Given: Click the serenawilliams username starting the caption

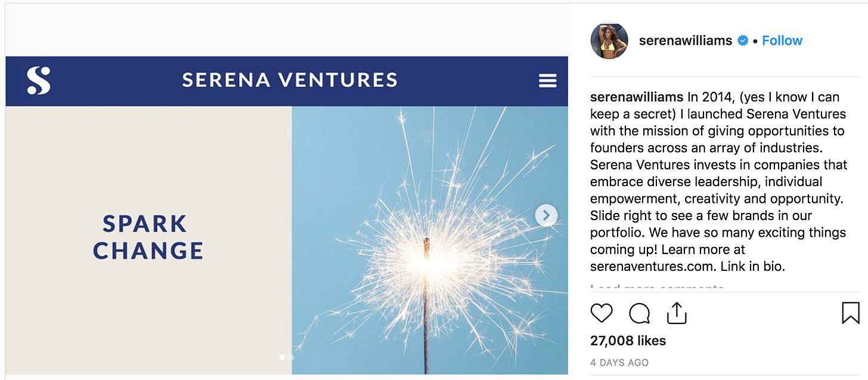Looking at the screenshot, I should 636,97.
